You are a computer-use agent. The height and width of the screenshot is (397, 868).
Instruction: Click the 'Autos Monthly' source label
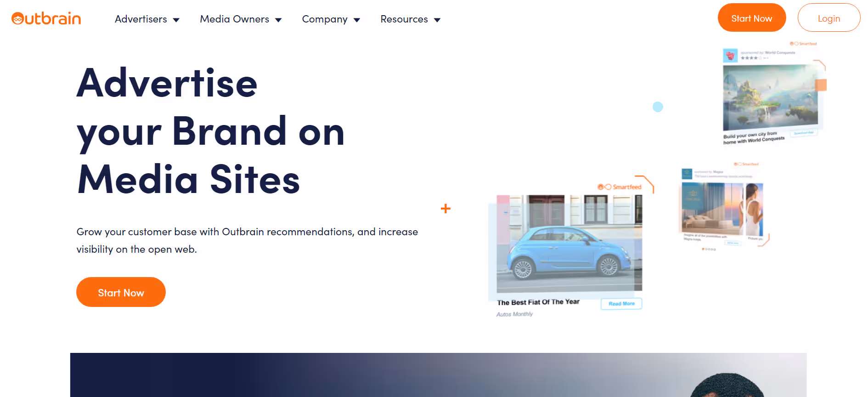tap(514, 314)
